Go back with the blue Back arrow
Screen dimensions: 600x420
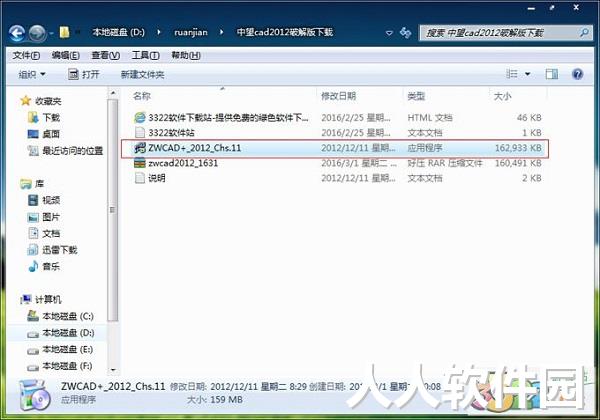[17, 33]
